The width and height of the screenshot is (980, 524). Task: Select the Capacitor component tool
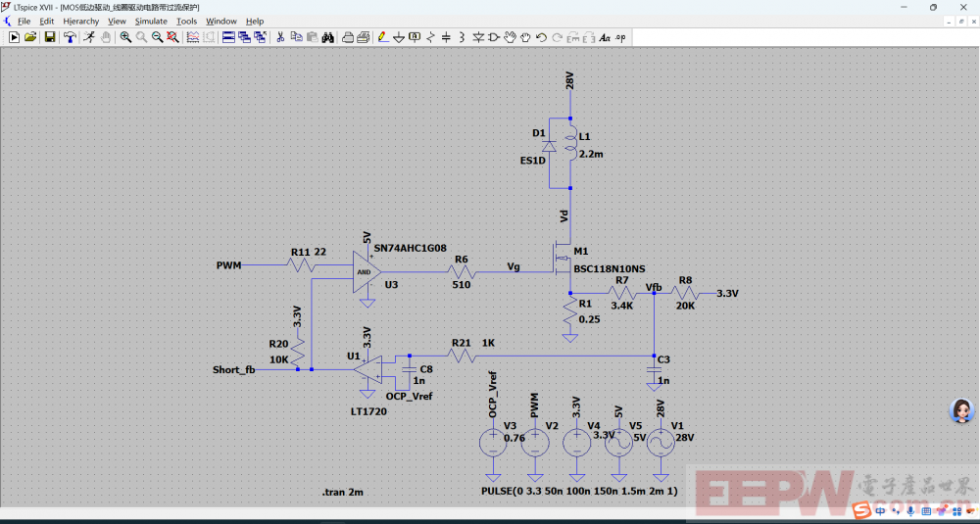pos(446,37)
